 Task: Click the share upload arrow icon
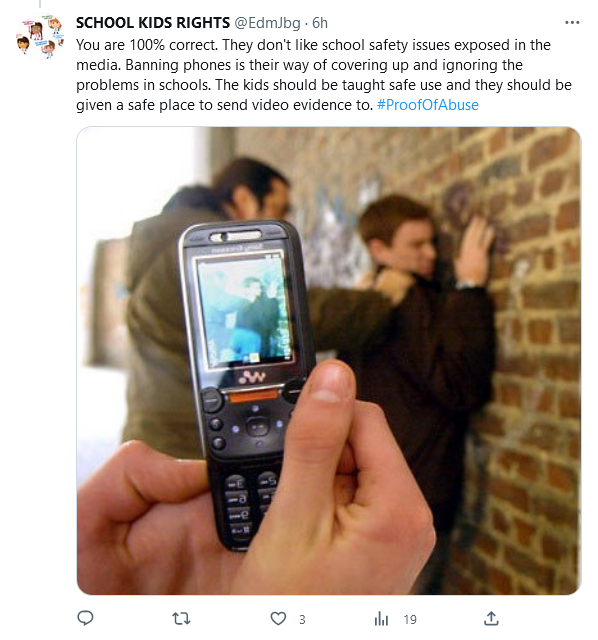[491, 618]
